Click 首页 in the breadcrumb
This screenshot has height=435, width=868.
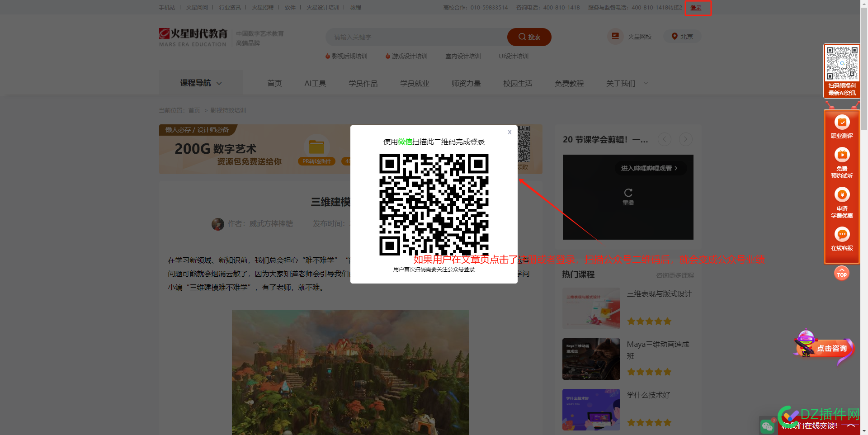tap(194, 110)
